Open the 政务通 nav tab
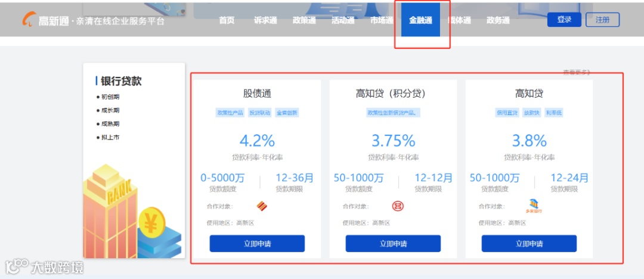Viewport: 644px width, 279px height. click(498, 20)
